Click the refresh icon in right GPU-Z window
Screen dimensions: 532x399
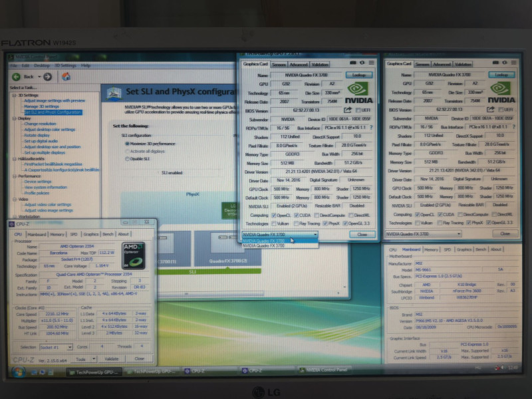(x=505, y=63)
